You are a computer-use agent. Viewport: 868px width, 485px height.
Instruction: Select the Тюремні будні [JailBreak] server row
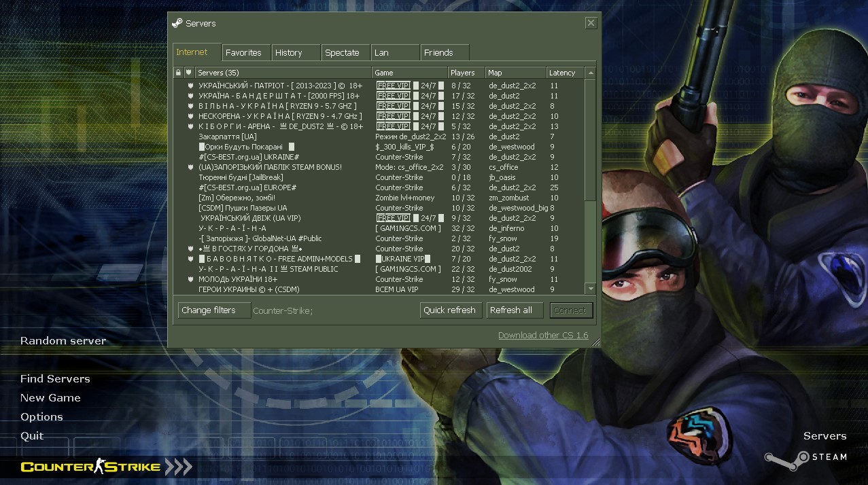380,177
